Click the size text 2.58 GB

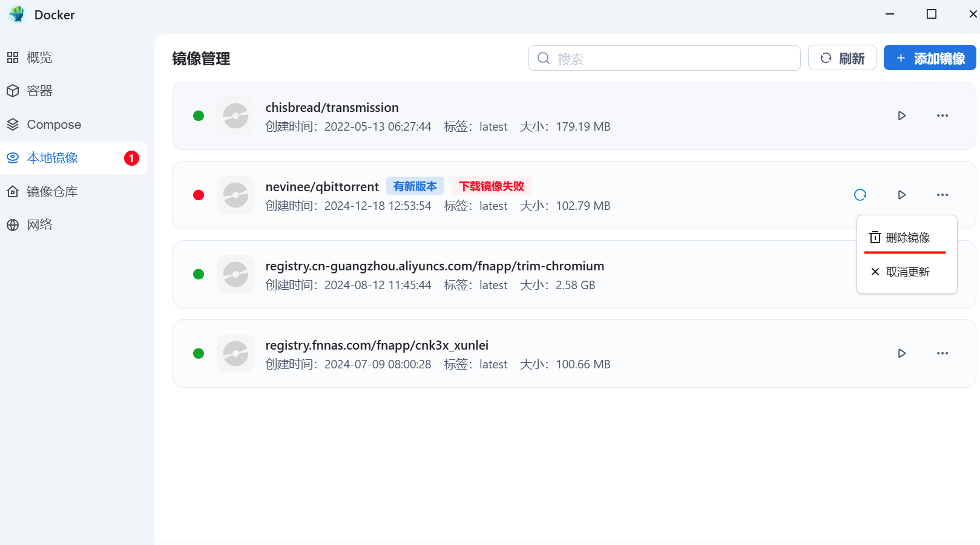[x=575, y=285]
